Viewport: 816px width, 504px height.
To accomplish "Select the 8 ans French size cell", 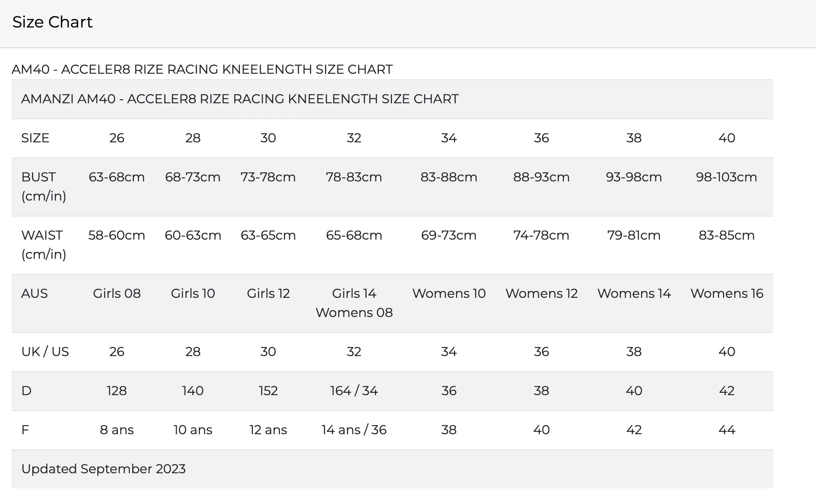I will tap(117, 430).
